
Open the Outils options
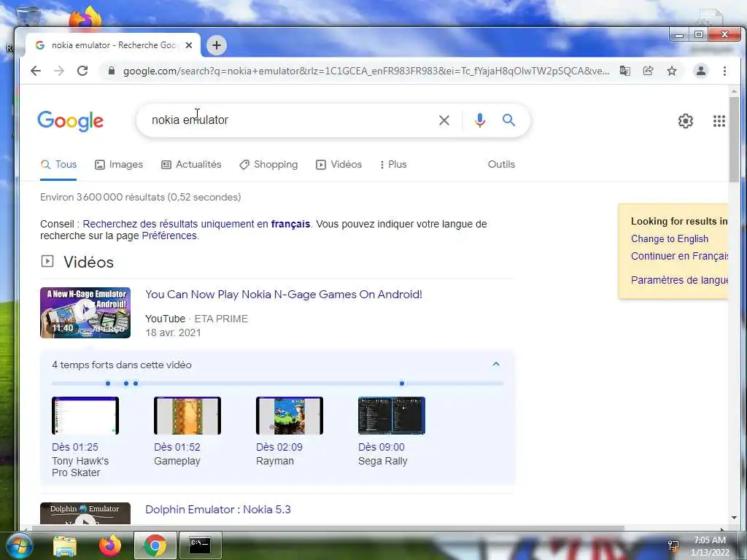501,164
